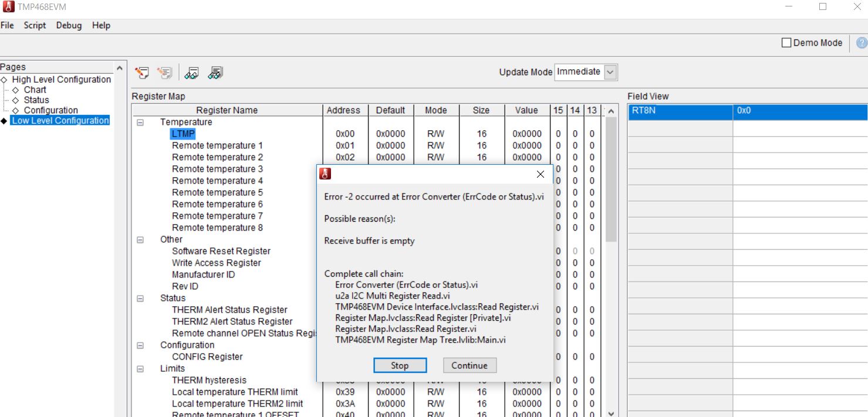Screen dimensions: 868x417
Task: Maximize the TMP468EVM window
Action: point(823,7)
